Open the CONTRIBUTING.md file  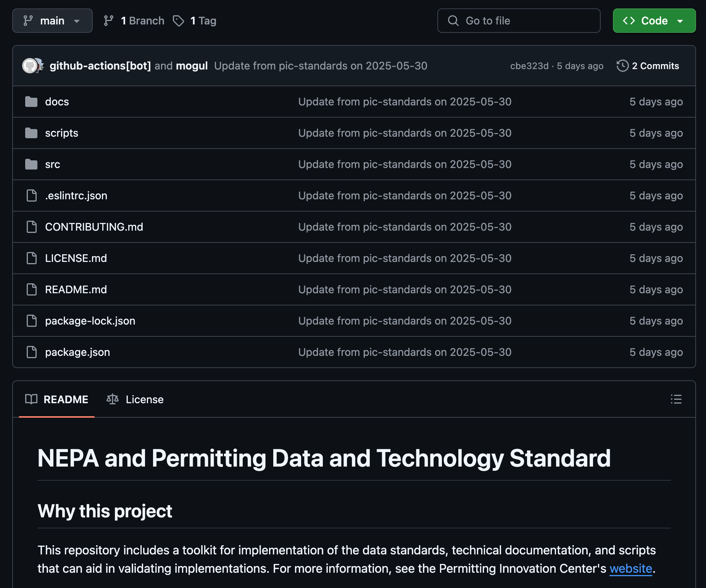click(x=94, y=227)
